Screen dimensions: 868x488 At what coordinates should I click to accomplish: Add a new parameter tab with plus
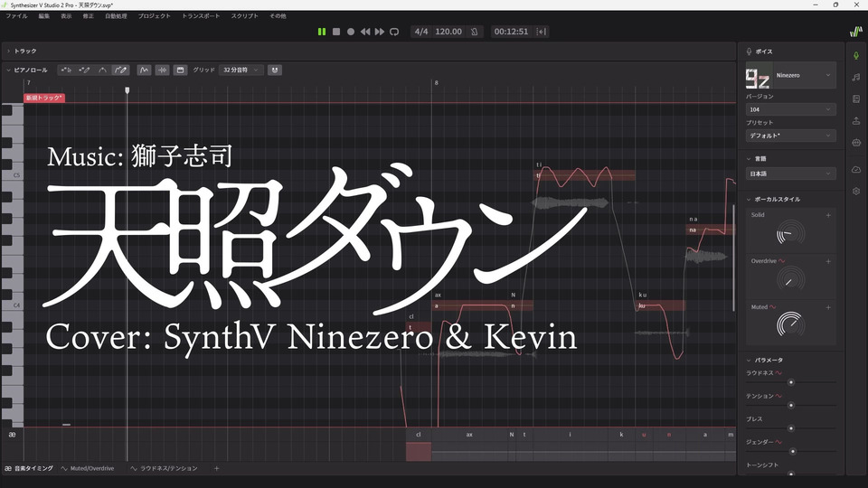click(216, 469)
